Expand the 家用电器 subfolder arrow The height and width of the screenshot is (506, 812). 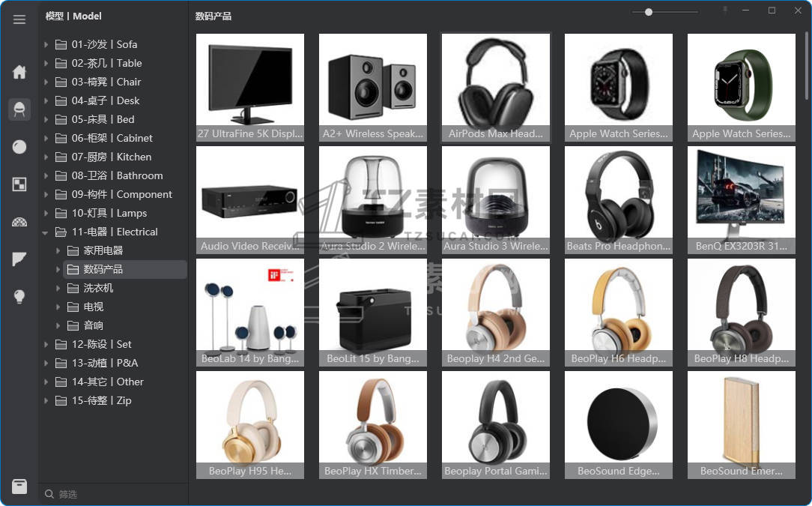point(58,251)
